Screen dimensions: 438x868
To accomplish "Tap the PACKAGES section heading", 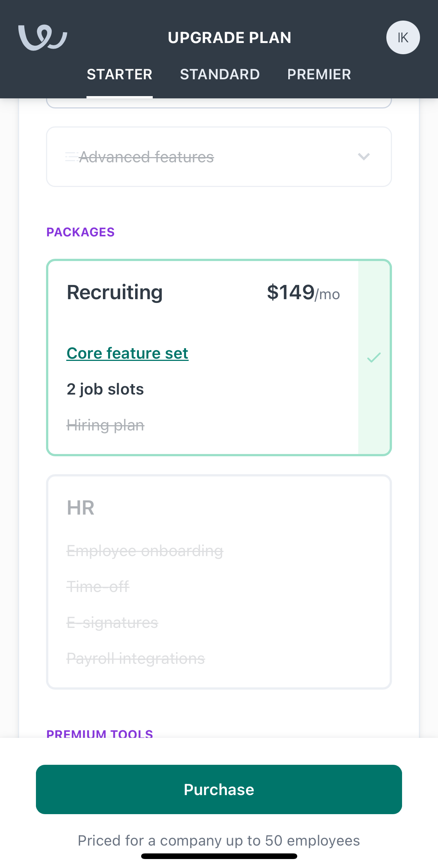I will pos(80,232).
